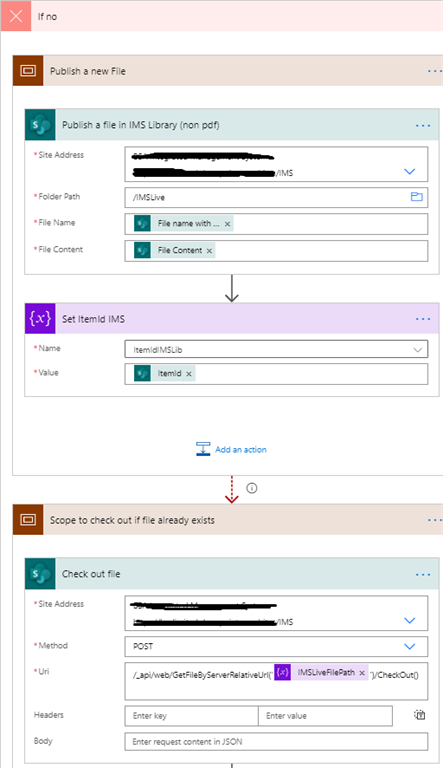
Task: Click into the File Name field
Action: (276, 224)
